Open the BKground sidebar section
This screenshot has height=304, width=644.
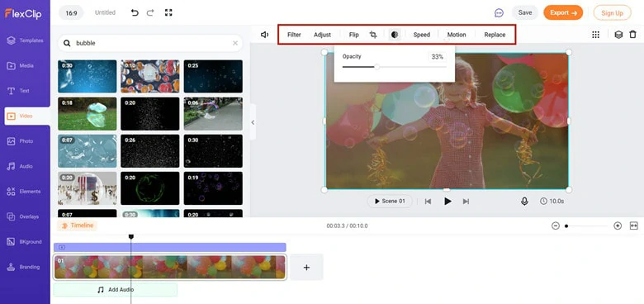pos(25,242)
